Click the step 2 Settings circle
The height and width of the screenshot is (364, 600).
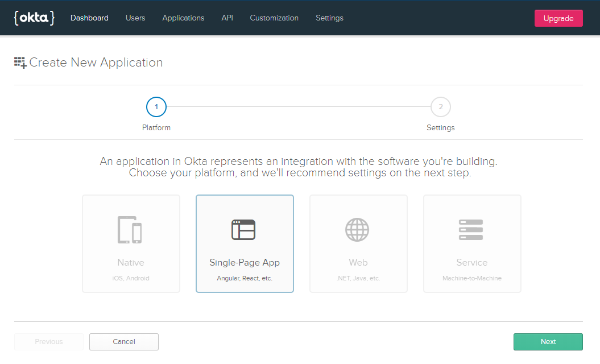point(440,106)
